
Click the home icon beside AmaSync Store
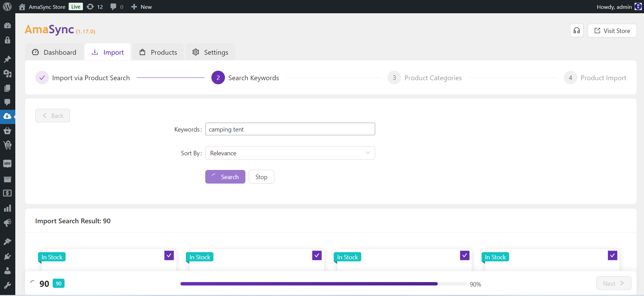22,7
